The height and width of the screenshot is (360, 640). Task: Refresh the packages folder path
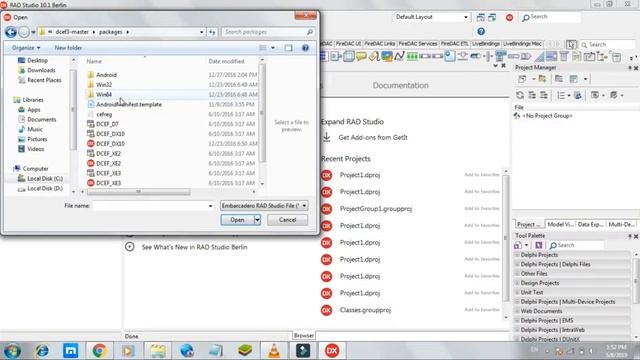coord(212,32)
